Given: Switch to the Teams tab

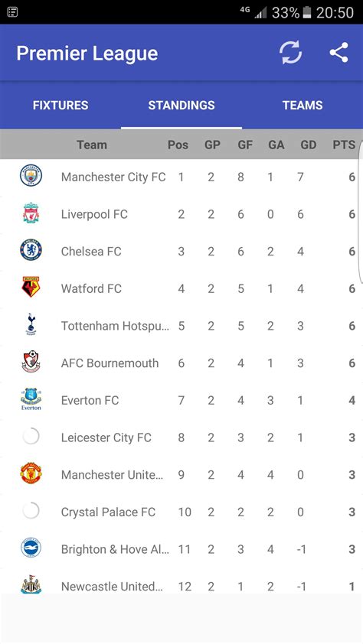Looking at the screenshot, I should click(x=302, y=105).
